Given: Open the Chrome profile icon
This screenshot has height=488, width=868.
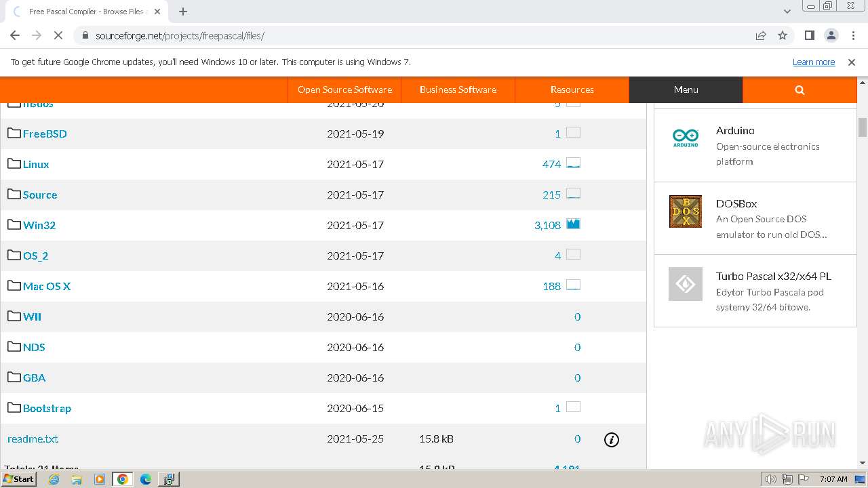Looking at the screenshot, I should (x=831, y=35).
